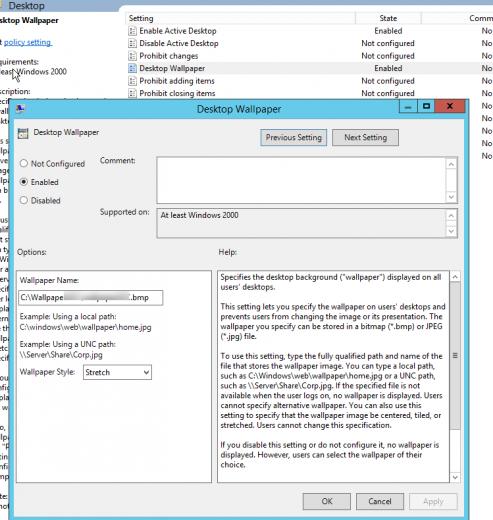
Task: Click the Desktop Wallpaper policy icon in list
Action: click(x=132, y=68)
